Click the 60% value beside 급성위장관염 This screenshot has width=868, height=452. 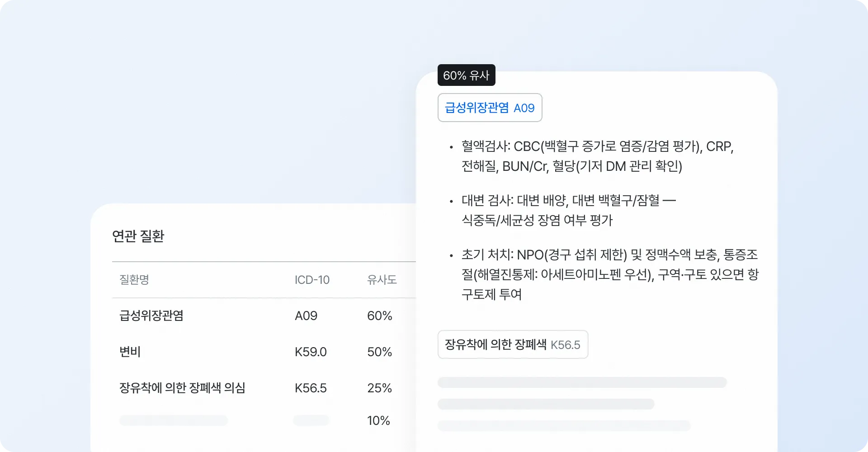[x=379, y=316]
